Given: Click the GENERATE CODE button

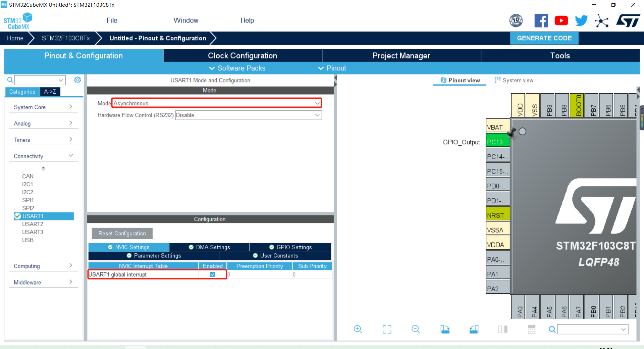Looking at the screenshot, I should (x=544, y=38).
